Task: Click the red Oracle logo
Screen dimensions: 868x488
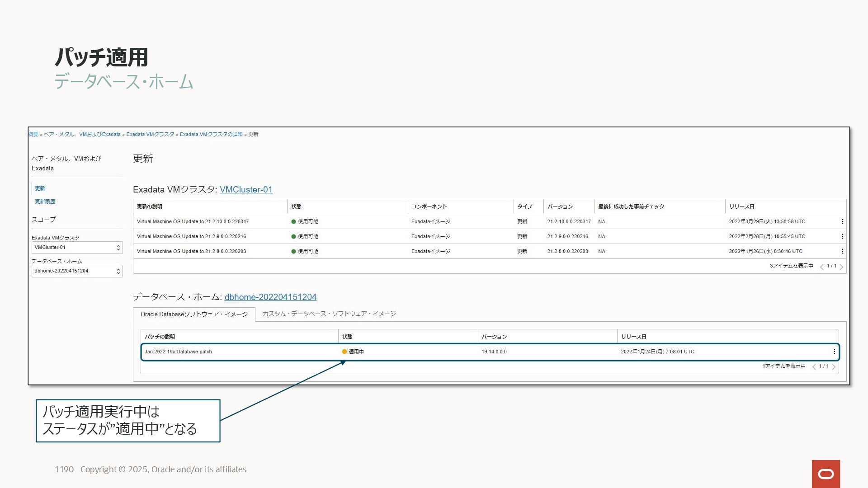Action: click(826, 474)
